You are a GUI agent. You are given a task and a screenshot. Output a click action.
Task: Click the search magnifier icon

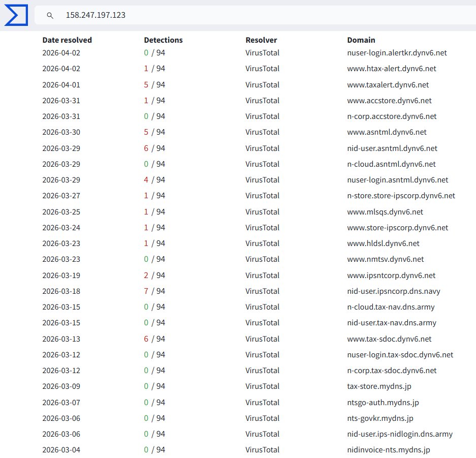pyautogui.click(x=50, y=15)
